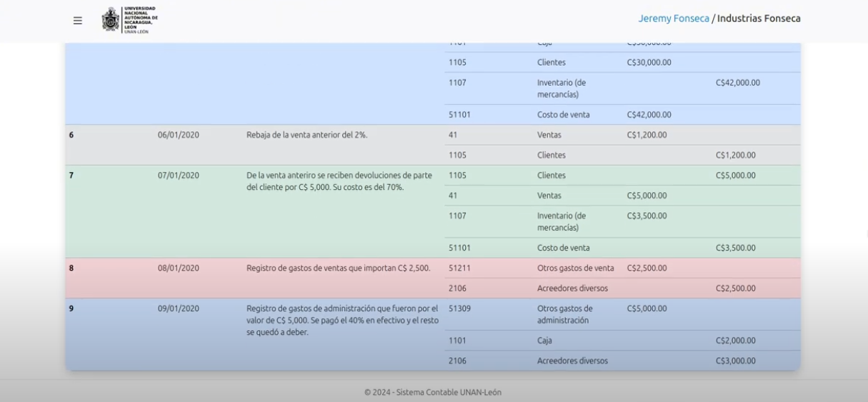This screenshot has height=402, width=868.
Task: Click the date 06/01/2020
Action: [x=178, y=135]
